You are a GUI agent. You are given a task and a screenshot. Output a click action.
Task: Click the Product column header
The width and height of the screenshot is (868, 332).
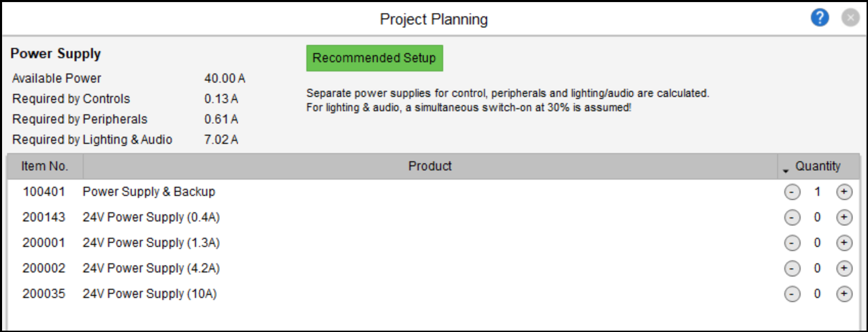click(430, 167)
